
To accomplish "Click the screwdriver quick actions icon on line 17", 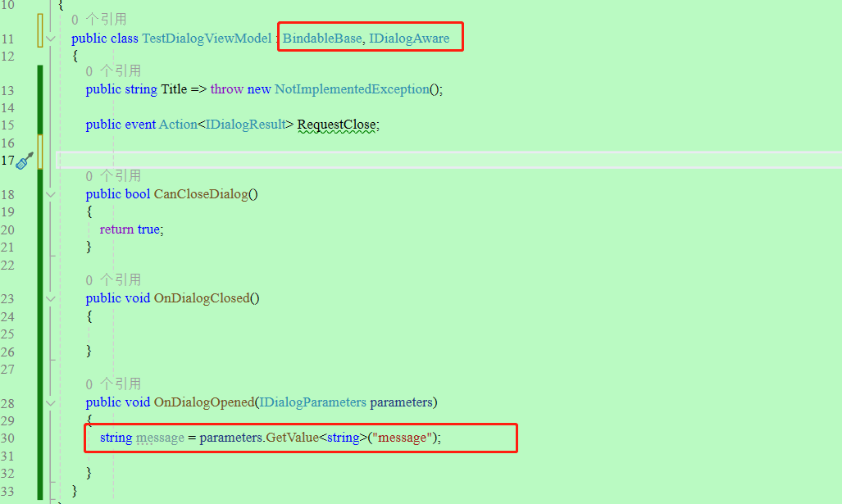I will pos(24,161).
